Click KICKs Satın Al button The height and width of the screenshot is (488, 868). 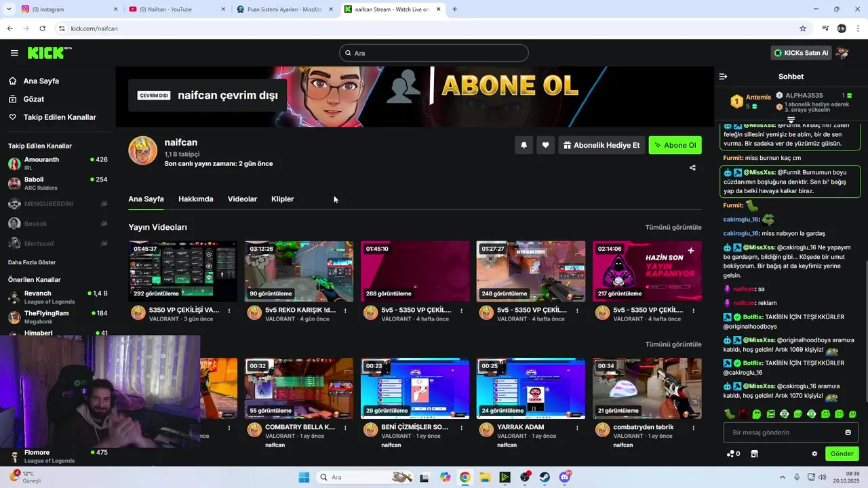point(801,53)
